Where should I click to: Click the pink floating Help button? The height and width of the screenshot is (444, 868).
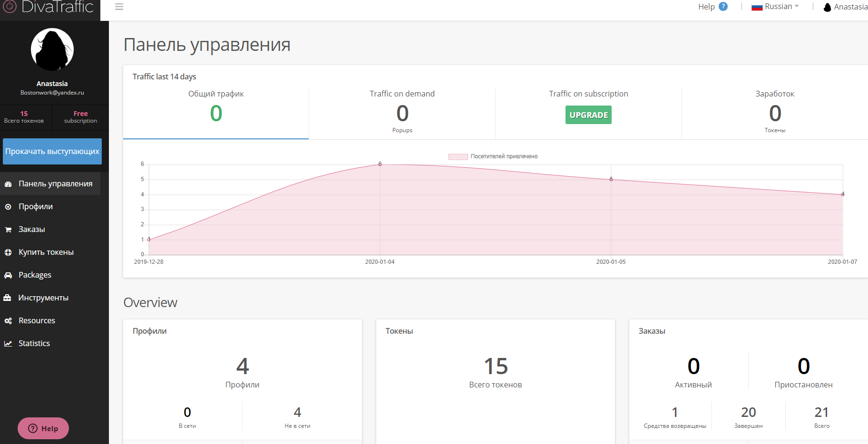coord(43,428)
